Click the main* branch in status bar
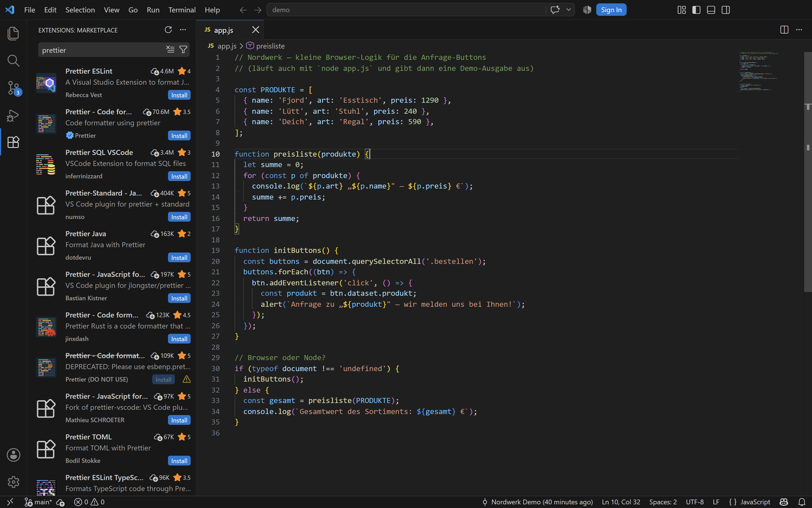The height and width of the screenshot is (508, 812). point(38,502)
